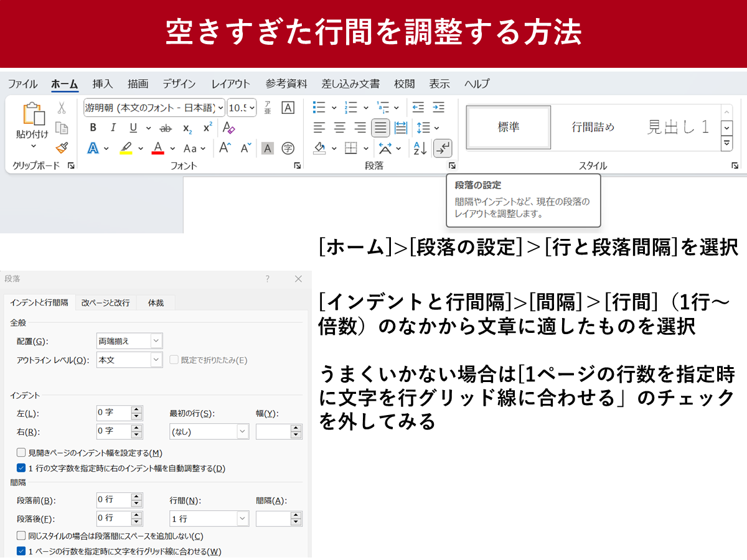Click the Clear Formatting eraser icon

228,128
